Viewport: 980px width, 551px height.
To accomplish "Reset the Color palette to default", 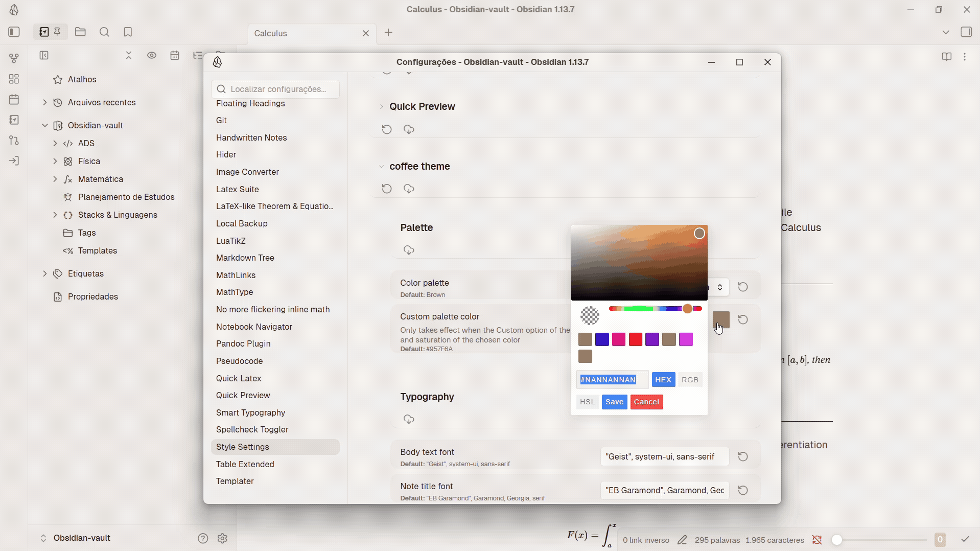I will tap(743, 287).
